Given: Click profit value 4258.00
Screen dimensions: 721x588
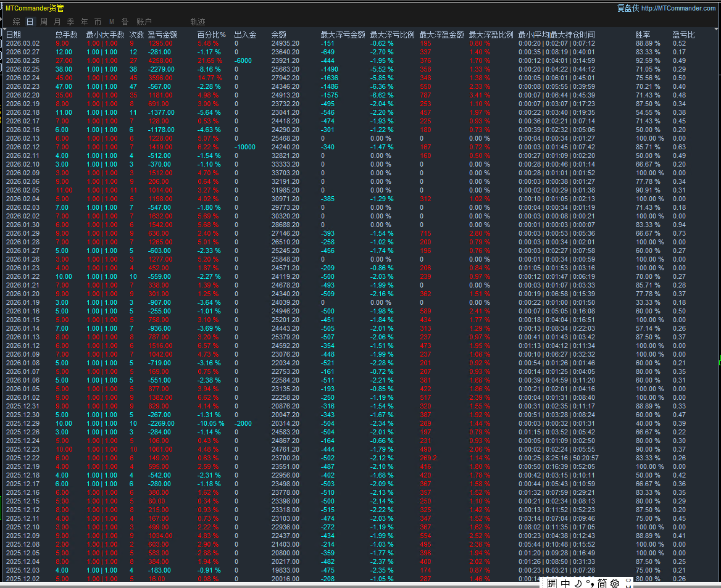Looking at the screenshot, I should point(160,60).
